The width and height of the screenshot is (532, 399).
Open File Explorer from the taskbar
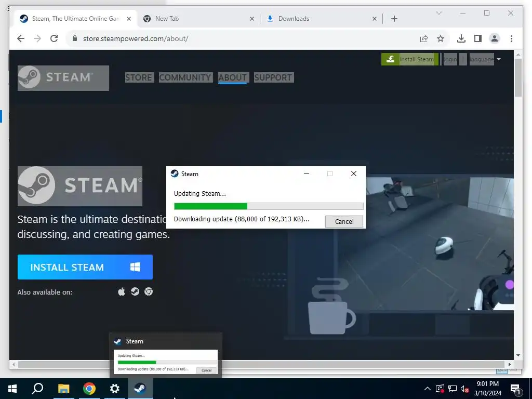(x=63, y=389)
